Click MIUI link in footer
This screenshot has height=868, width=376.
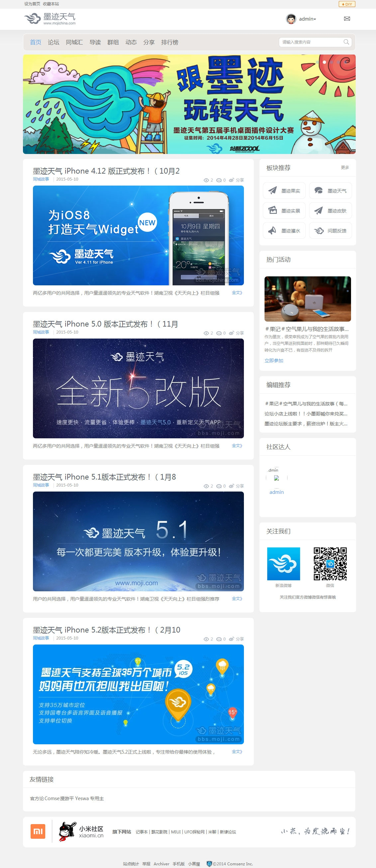click(176, 832)
